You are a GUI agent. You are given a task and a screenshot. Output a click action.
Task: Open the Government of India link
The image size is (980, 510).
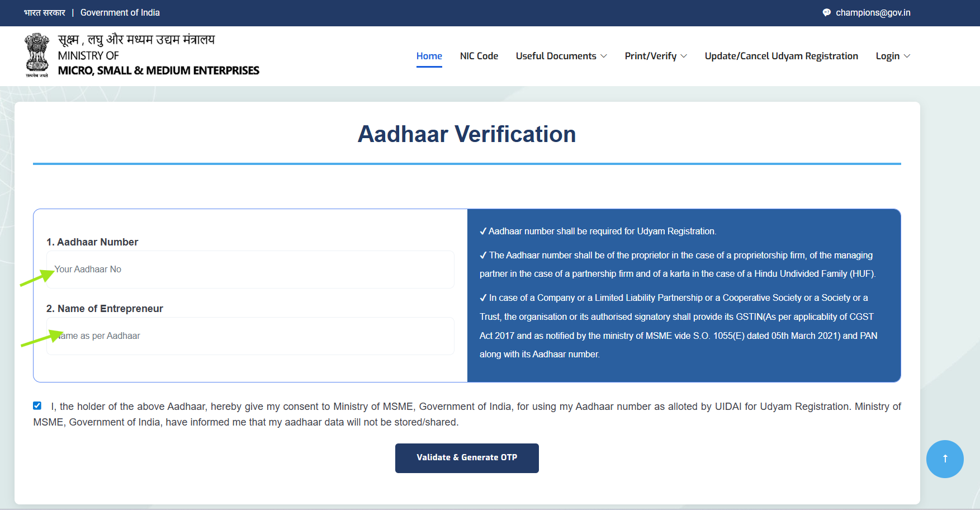(120, 12)
